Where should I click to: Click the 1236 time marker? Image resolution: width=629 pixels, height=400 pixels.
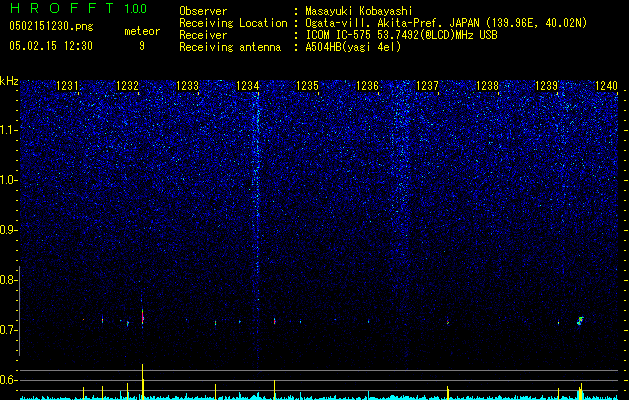coord(367,85)
